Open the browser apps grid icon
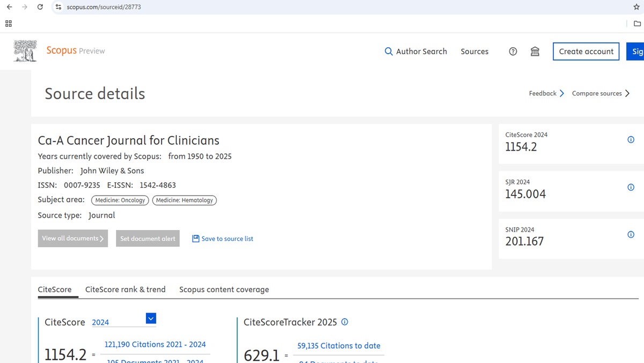 [8, 24]
